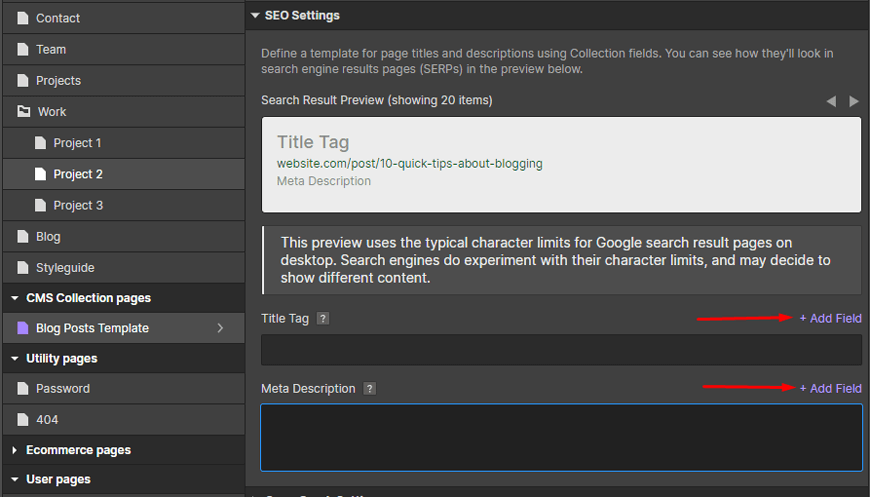
Task: Select the Work folder
Action: click(x=123, y=111)
